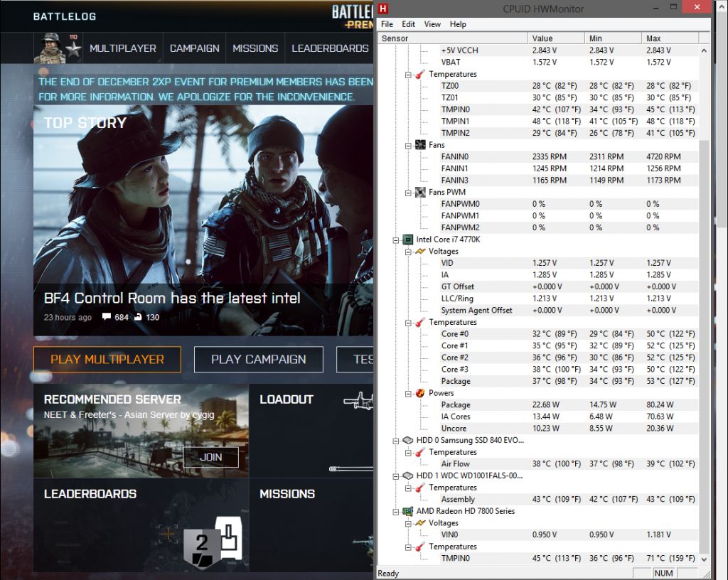Collapse the AMD Radeon HD 7800 Series node
728x580 pixels.
coord(396,512)
